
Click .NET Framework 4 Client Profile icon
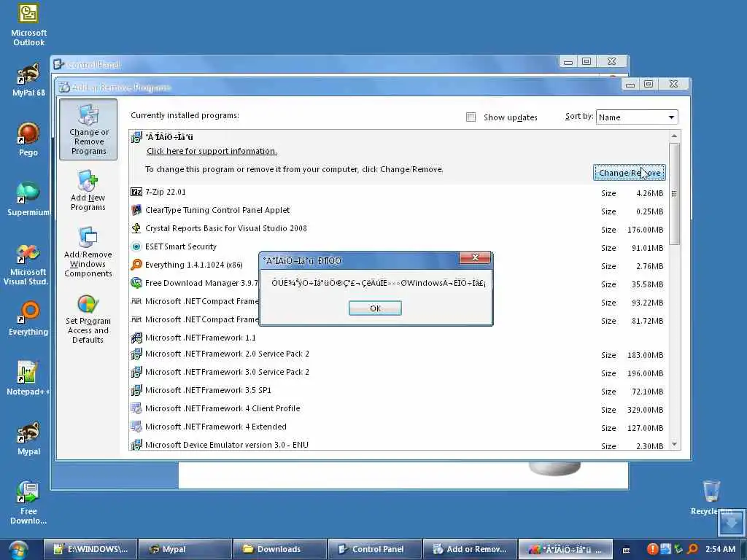[x=136, y=408]
